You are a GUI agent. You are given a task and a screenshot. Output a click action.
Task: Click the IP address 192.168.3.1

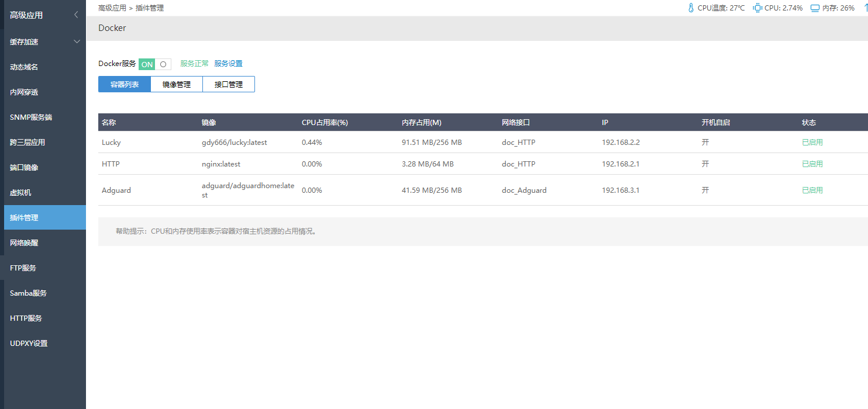(621, 190)
